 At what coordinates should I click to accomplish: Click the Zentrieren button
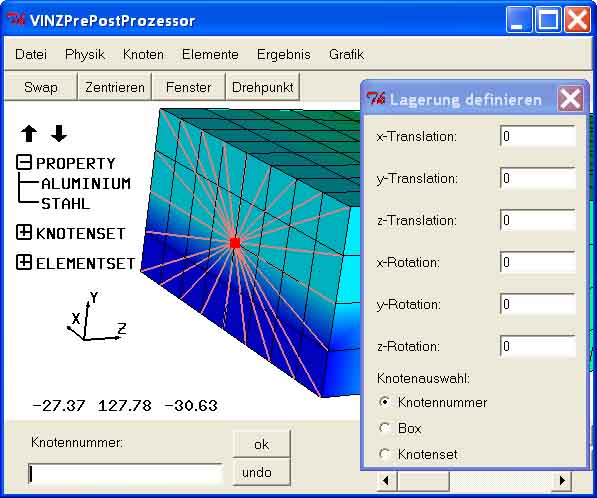point(115,87)
